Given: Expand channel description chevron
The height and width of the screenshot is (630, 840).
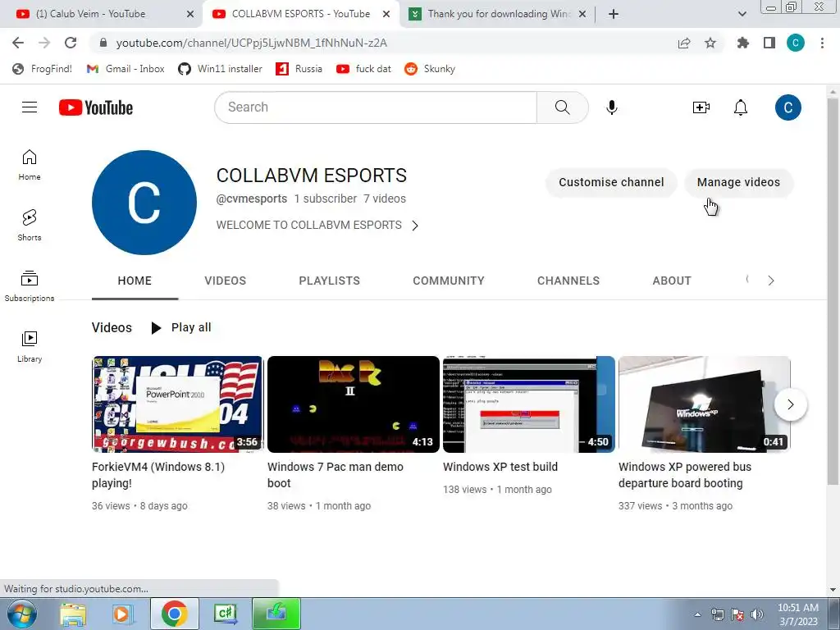Looking at the screenshot, I should pos(415,226).
